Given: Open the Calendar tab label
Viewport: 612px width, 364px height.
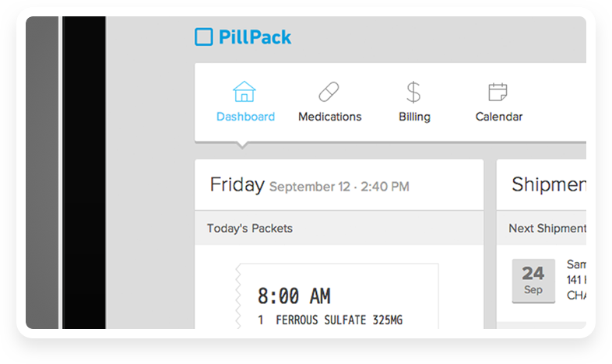Looking at the screenshot, I should (499, 117).
